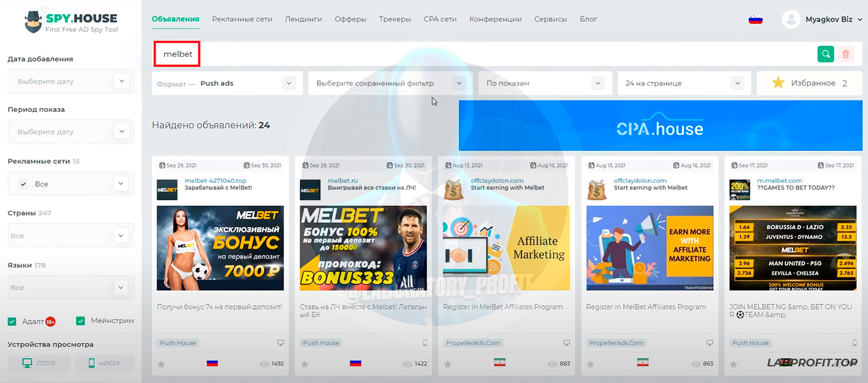Toggle the Мейнстрим checkbox

click(81, 321)
